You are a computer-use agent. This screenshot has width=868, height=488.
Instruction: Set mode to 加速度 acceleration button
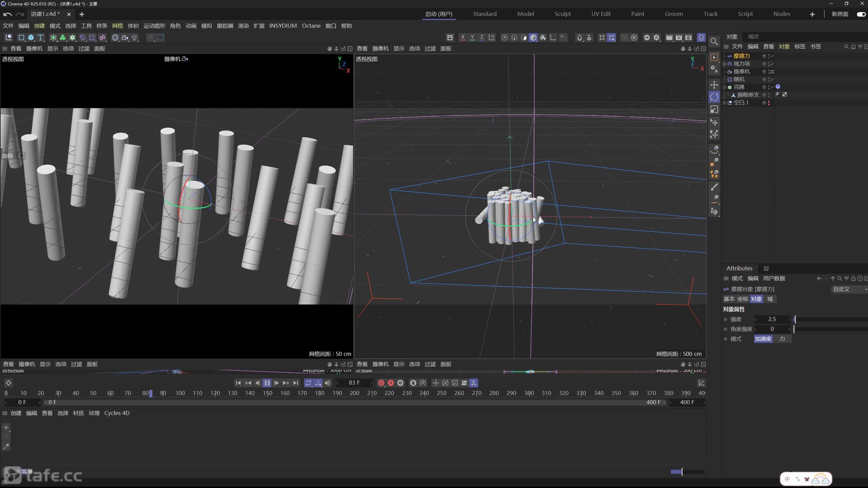763,339
